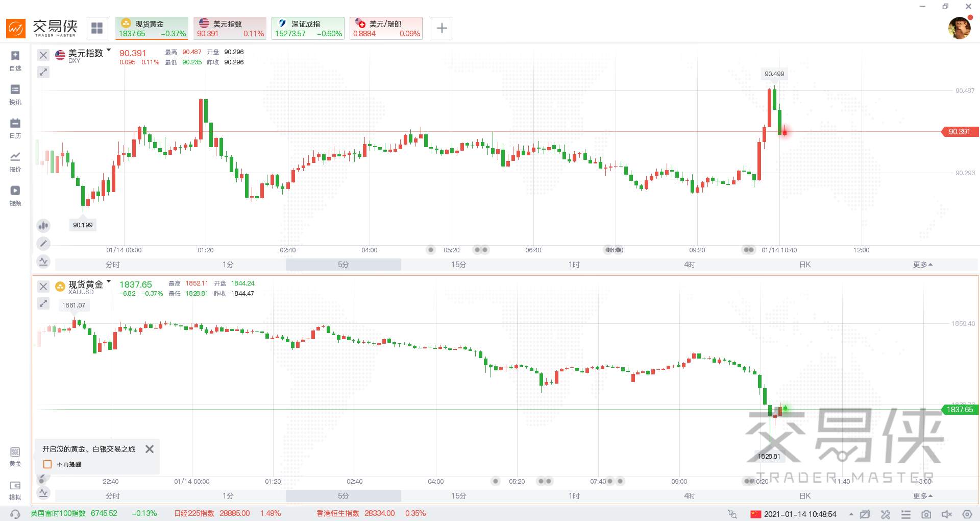Viewport: 980px width, 521px height.
Task: Click the candlestick chart-type icon on 美元指数 chart
Action: point(43,225)
